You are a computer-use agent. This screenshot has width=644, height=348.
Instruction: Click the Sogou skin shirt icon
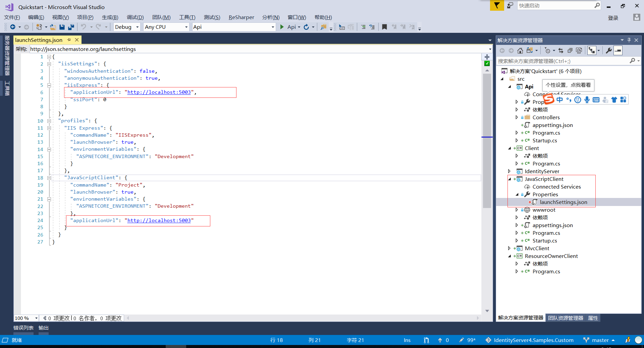click(614, 100)
